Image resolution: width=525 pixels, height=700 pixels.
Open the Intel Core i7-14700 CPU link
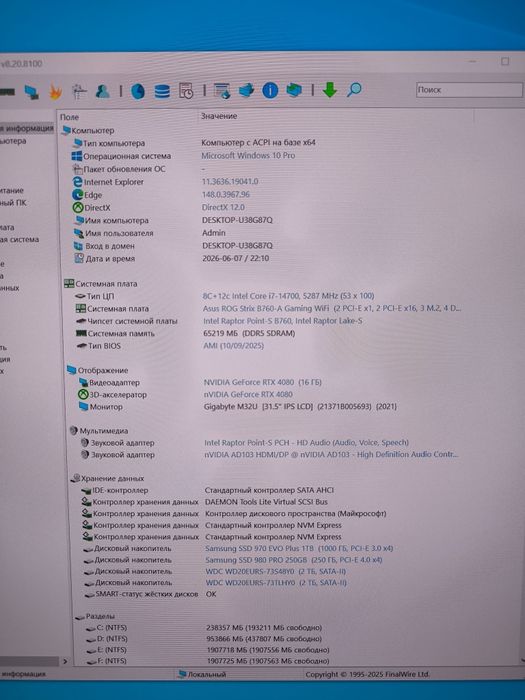pyautogui.click(x=288, y=296)
